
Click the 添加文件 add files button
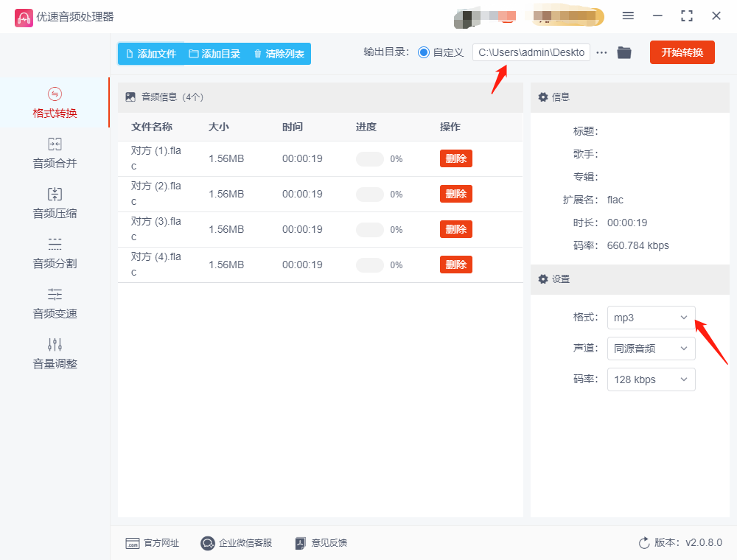tap(150, 53)
